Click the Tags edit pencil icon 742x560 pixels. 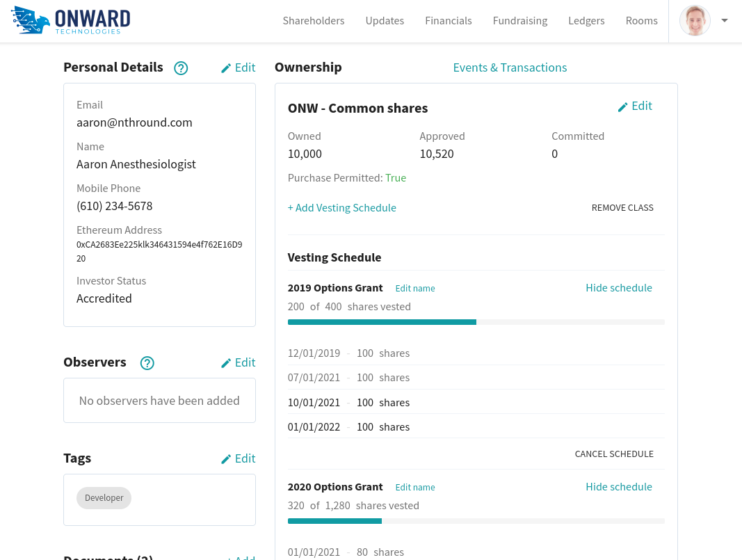(226, 459)
